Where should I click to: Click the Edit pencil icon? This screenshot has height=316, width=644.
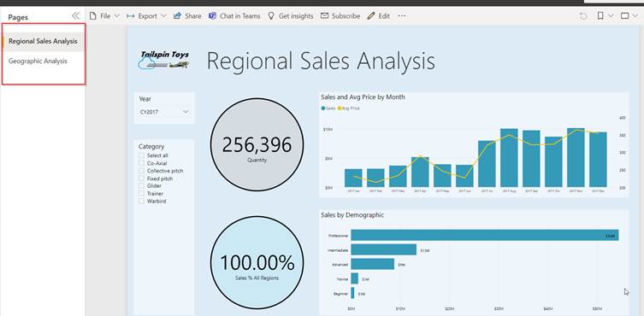(x=371, y=16)
